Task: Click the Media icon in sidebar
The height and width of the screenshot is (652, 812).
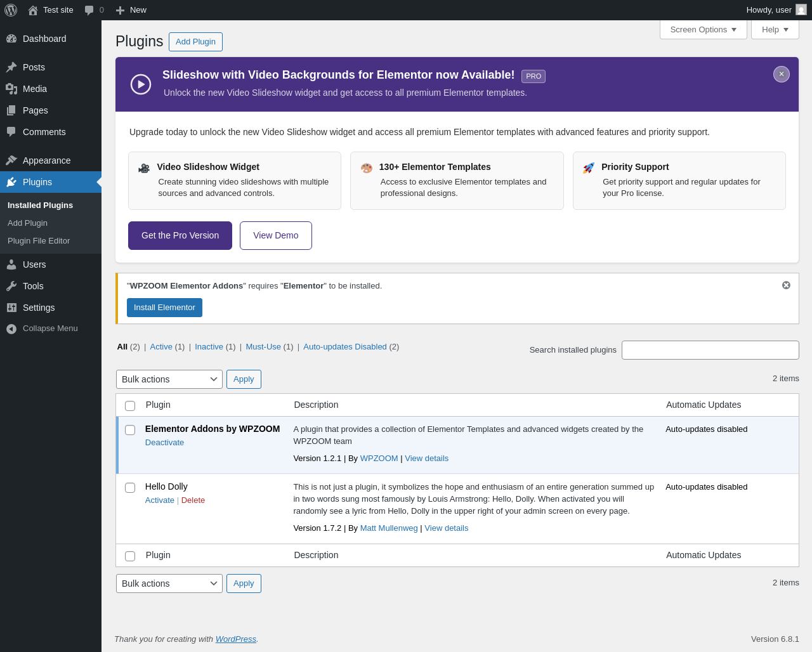Action: [11, 89]
